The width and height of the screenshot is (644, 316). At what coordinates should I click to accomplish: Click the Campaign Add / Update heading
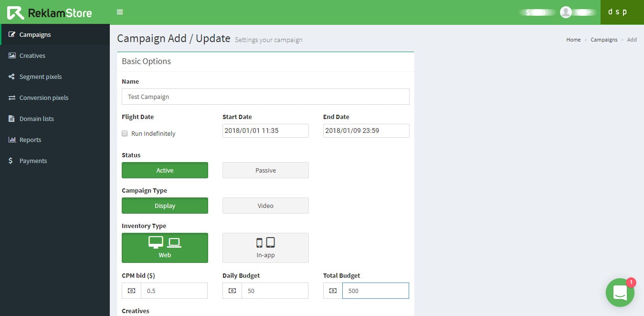[174, 38]
